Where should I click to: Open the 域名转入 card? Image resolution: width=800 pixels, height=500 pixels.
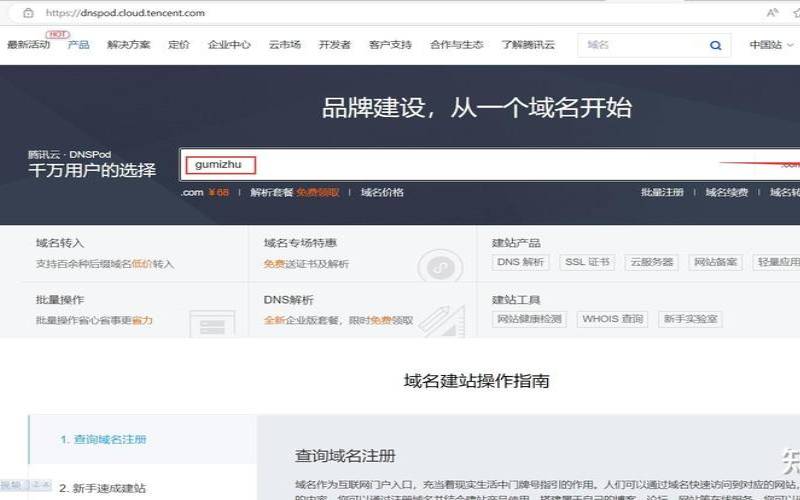click(x=124, y=254)
